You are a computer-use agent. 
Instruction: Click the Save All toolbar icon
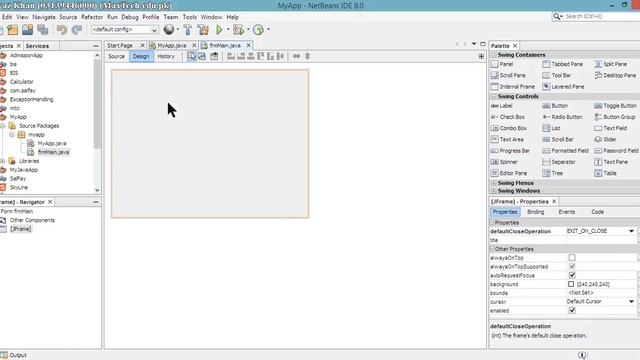click(x=42, y=30)
